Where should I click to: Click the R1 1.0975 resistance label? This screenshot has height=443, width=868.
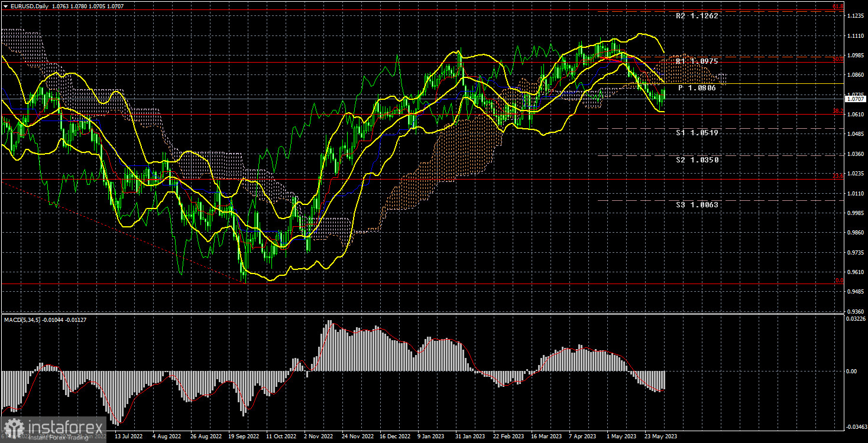(x=698, y=61)
